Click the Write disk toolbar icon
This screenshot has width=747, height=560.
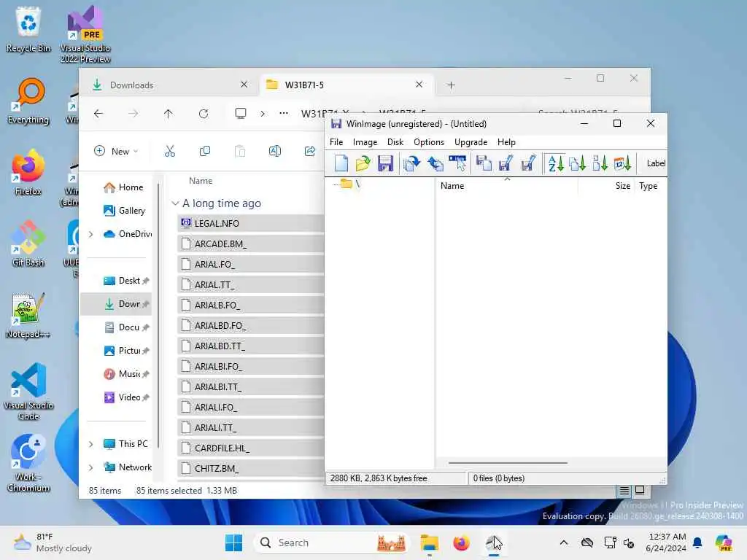(x=506, y=163)
